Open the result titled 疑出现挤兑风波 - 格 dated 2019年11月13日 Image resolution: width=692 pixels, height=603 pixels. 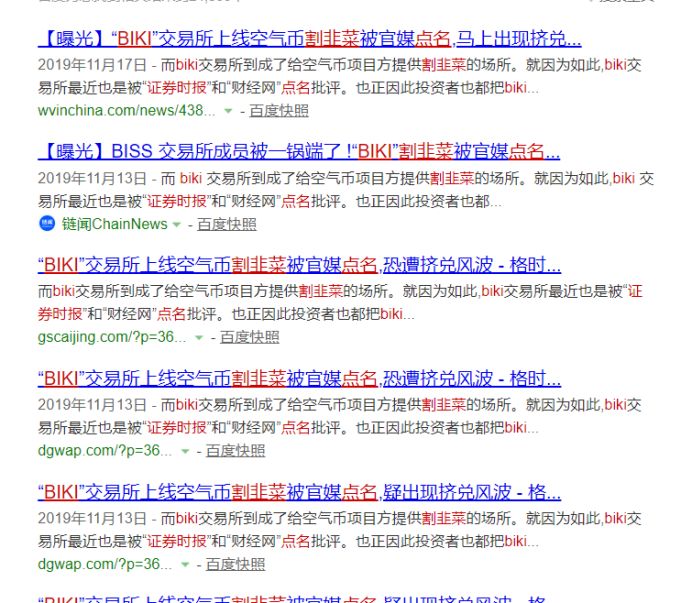coord(299,492)
